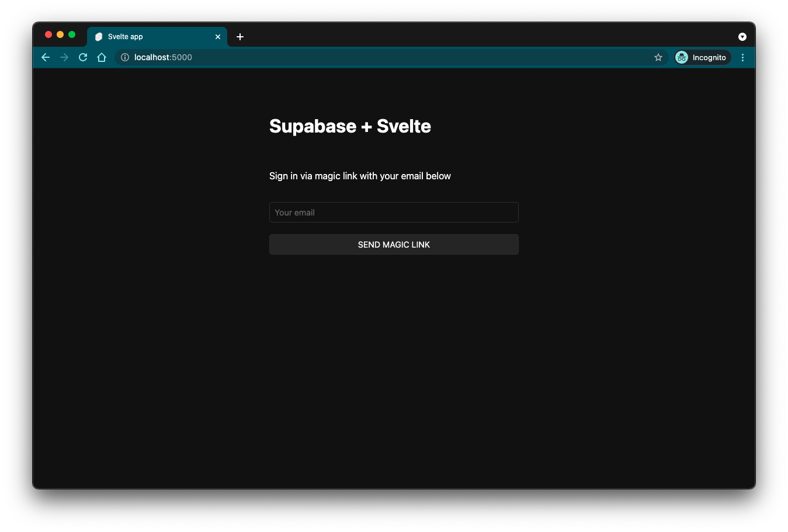The image size is (788, 532).
Task: Close the Svelte app tab
Action: [x=218, y=36]
